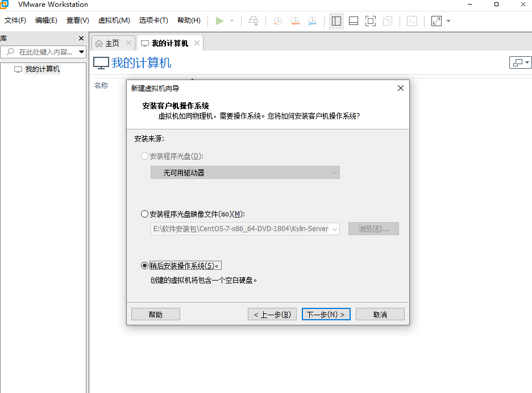Viewport: 532px width, 393px height.
Task: Click the 名称 column header
Action: point(101,85)
